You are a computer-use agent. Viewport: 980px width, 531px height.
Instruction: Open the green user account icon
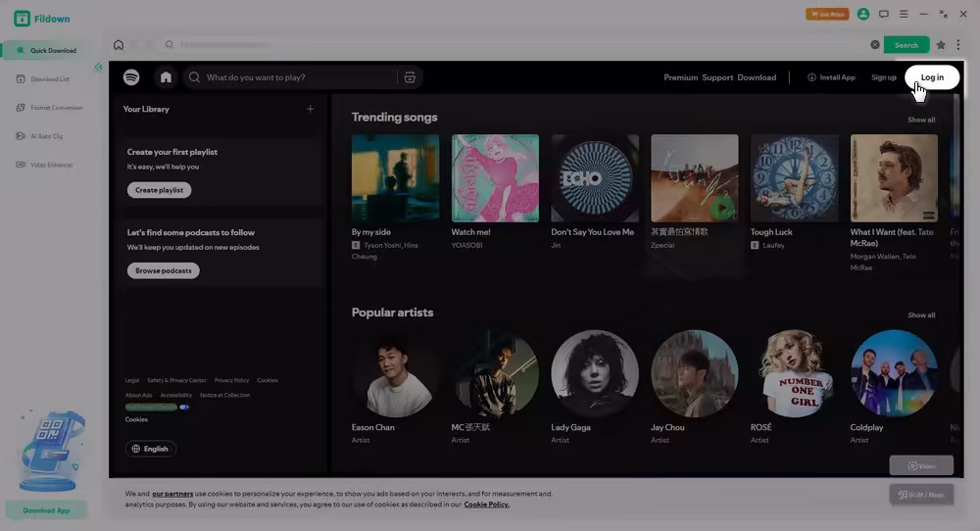click(x=863, y=14)
